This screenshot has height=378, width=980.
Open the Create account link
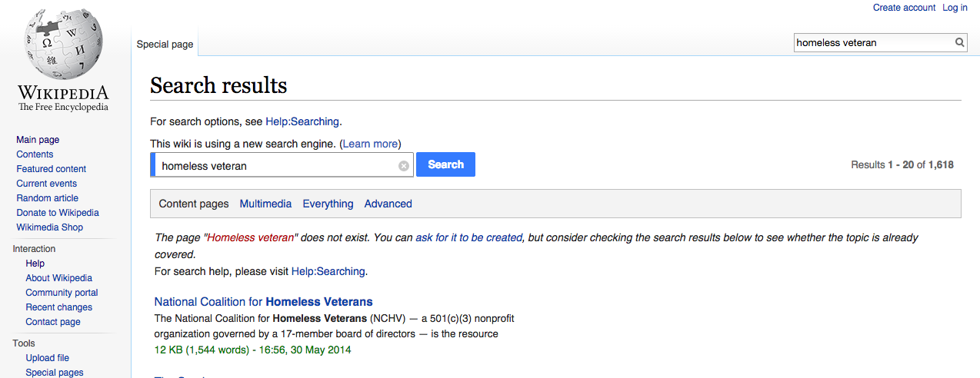904,8
